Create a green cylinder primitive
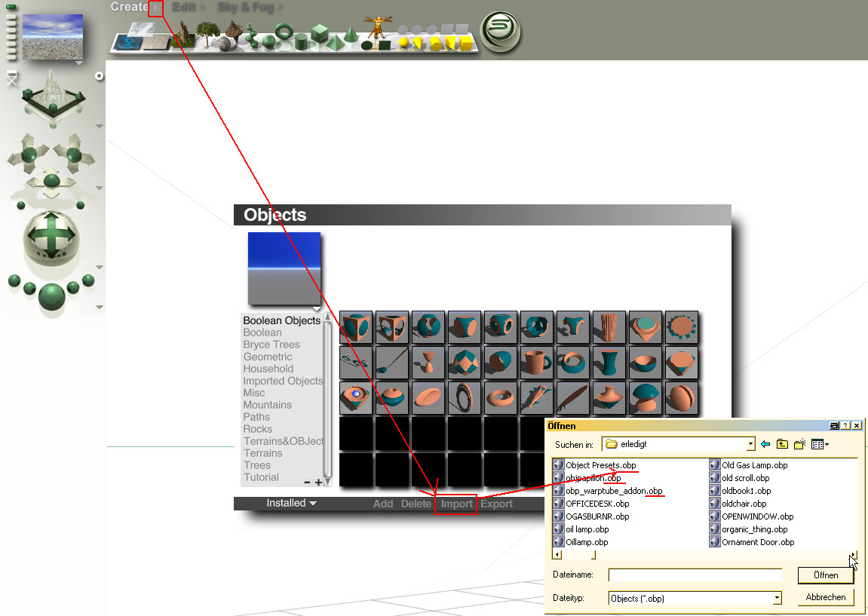 pyautogui.click(x=301, y=41)
